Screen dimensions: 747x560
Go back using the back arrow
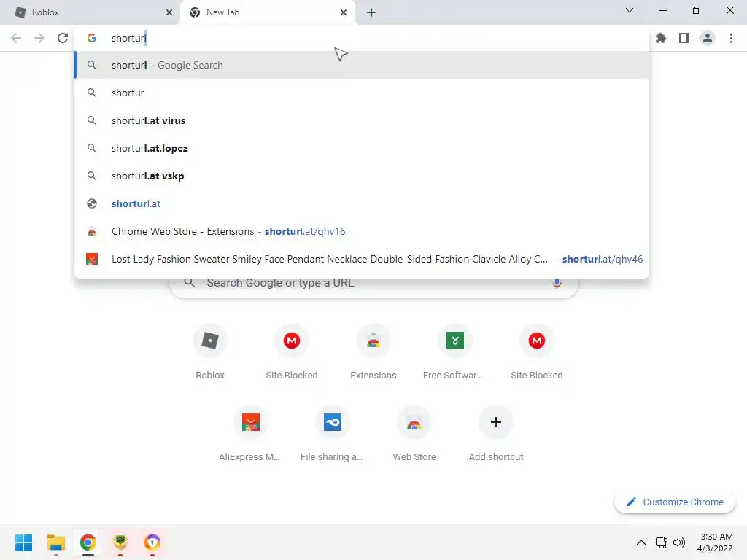[16, 38]
